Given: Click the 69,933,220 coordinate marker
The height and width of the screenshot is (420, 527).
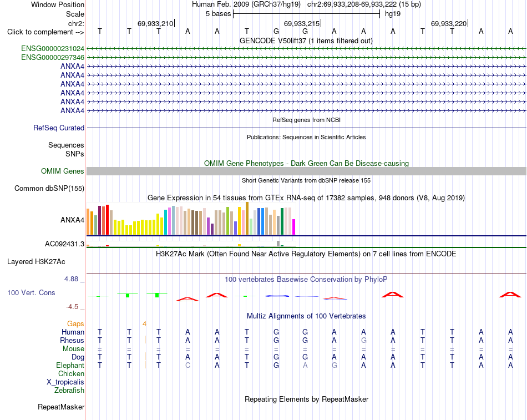Looking at the screenshot, I should click(449, 23).
